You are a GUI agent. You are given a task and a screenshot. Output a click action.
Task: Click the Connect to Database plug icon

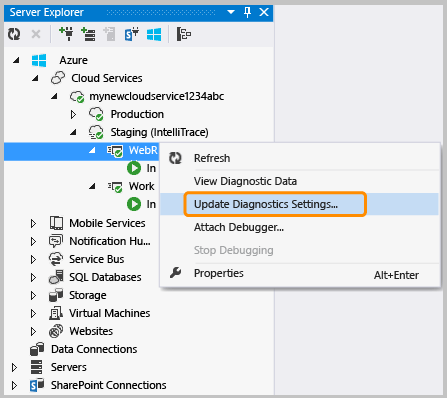tap(66, 34)
